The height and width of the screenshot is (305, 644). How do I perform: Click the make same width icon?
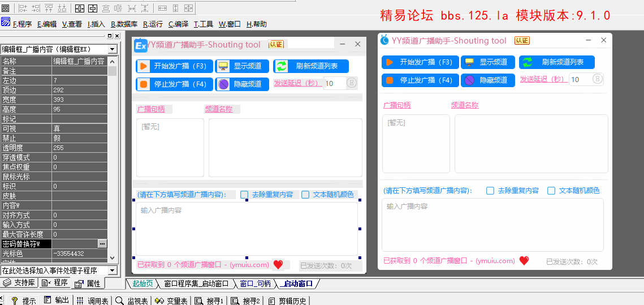[x=163, y=8]
